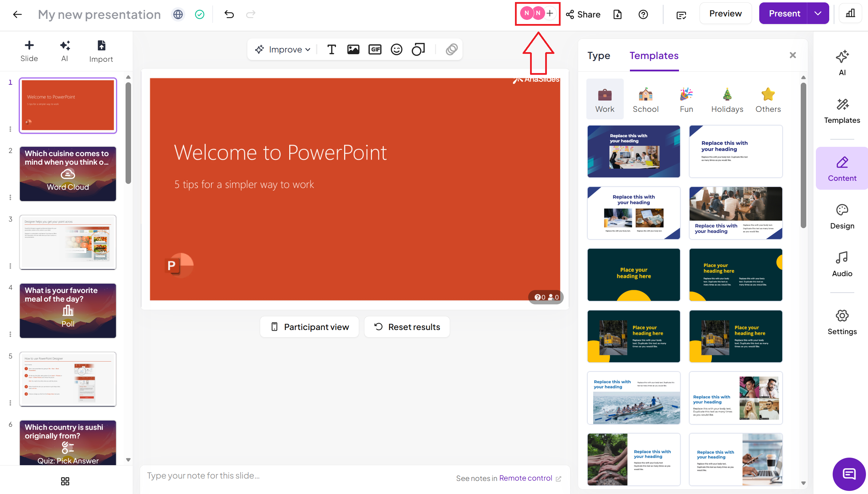Click the shapes icon in toolbar
Image resolution: width=868 pixels, height=494 pixels.
pyautogui.click(x=418, y=49)
